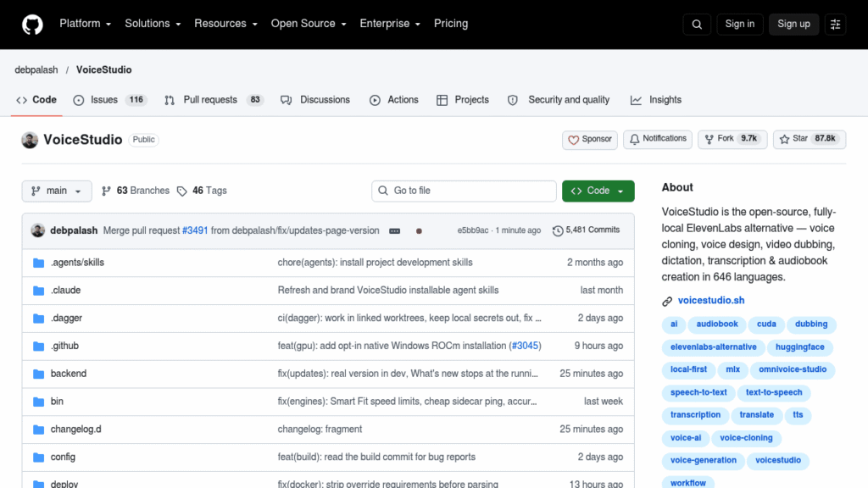The width and height of the screenshot is (868, 488).
Task: Open the main branch selector dropdown
Action: point(57,191)
